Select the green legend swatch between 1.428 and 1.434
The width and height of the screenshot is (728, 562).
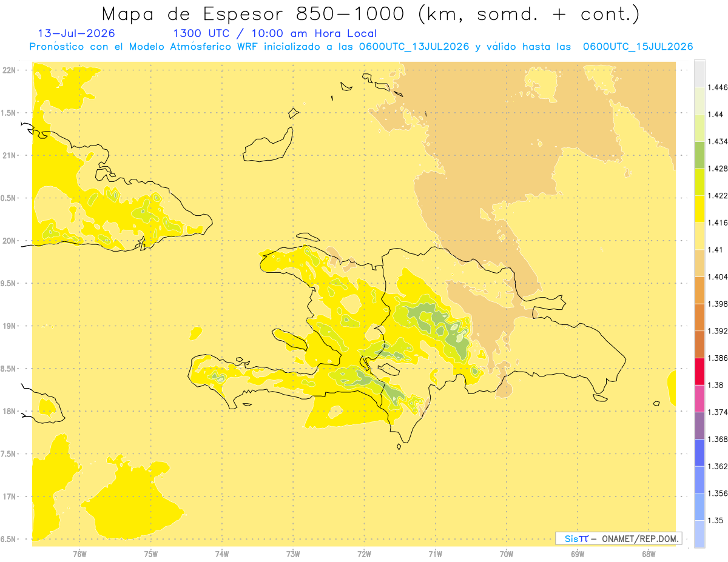tap(699, 155)
